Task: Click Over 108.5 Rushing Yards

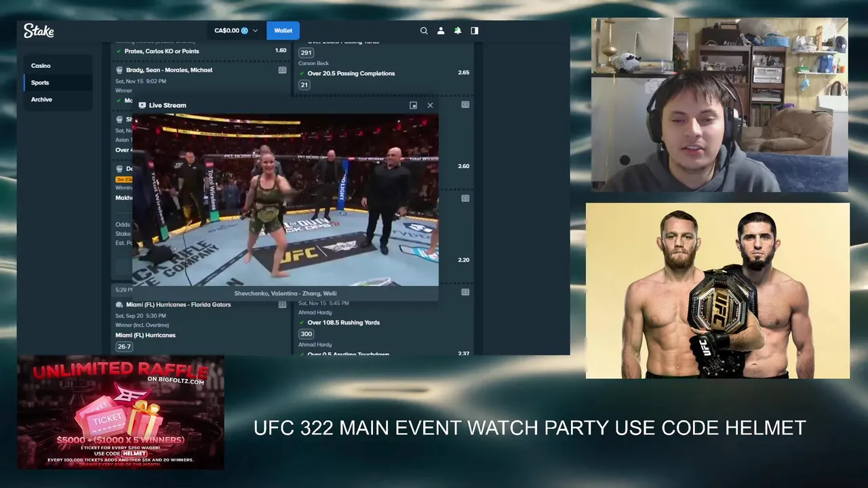Action: [x=343, y=323]
